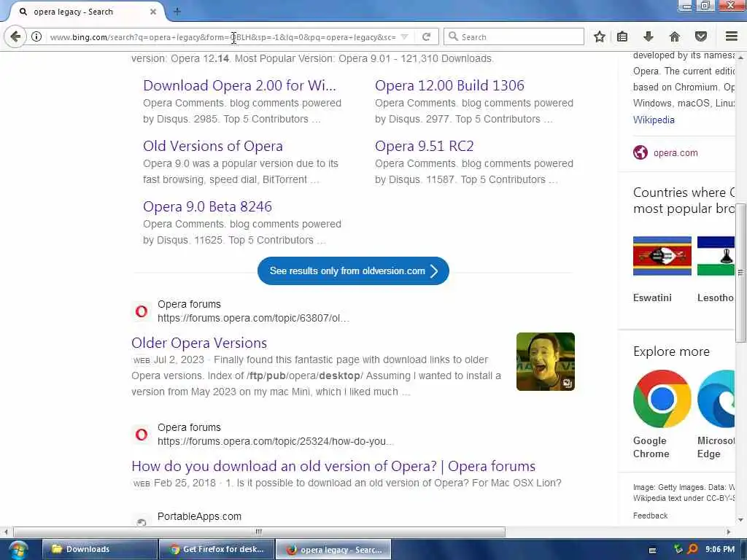
Task: Open 'Opera 12.00 Build 1306' link
Action: tap(449, 85)
